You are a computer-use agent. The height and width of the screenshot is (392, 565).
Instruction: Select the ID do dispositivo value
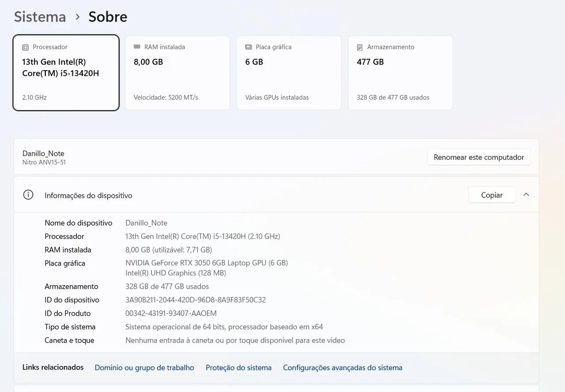coord(196,300)
